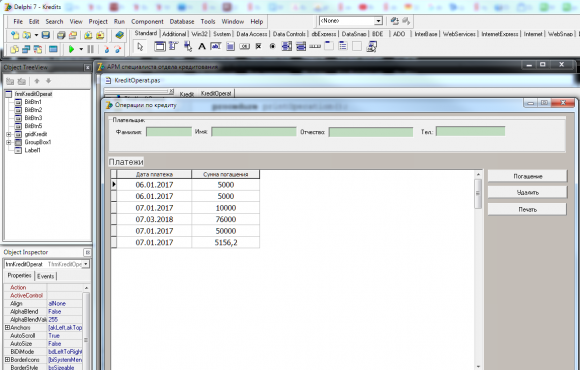
Task: Click the Save file icon in toolbar
Action: (x=45, y=35)
